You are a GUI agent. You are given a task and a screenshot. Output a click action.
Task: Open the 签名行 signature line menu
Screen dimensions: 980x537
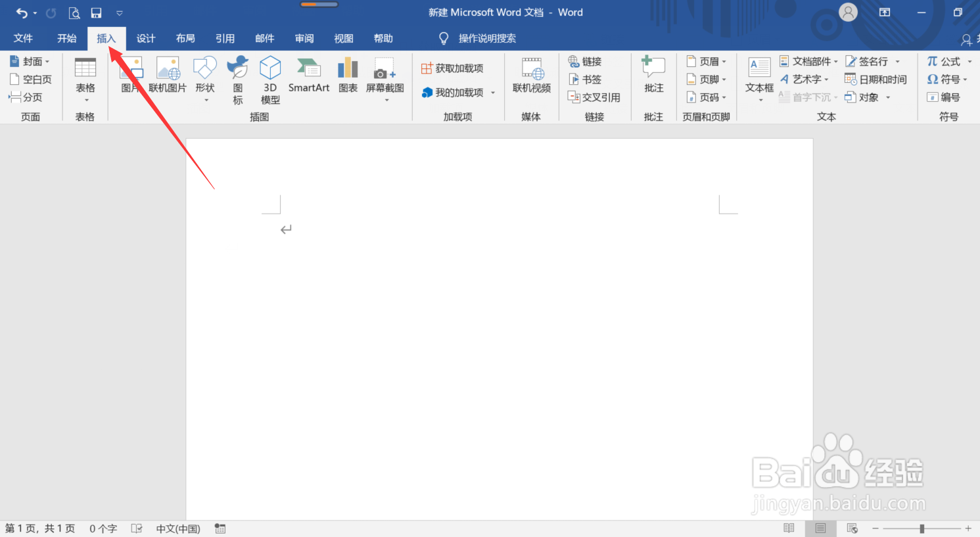tap(872, 61)
